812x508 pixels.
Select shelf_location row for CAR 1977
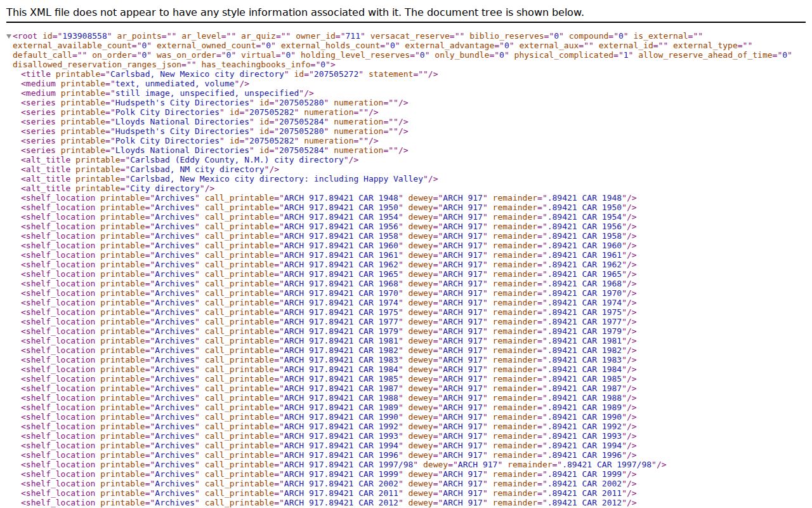tap(329, 322)
